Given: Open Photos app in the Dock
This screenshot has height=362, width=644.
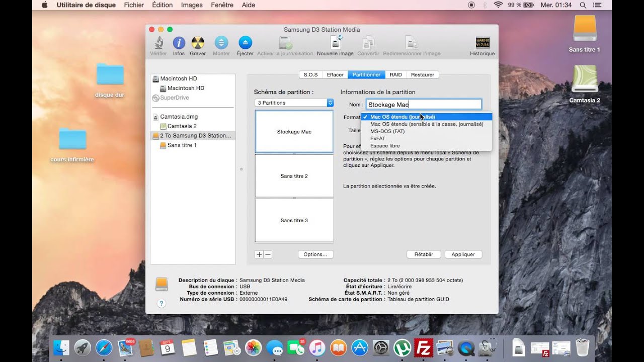Looking at the screenshot, I should (x=253, y=347).
